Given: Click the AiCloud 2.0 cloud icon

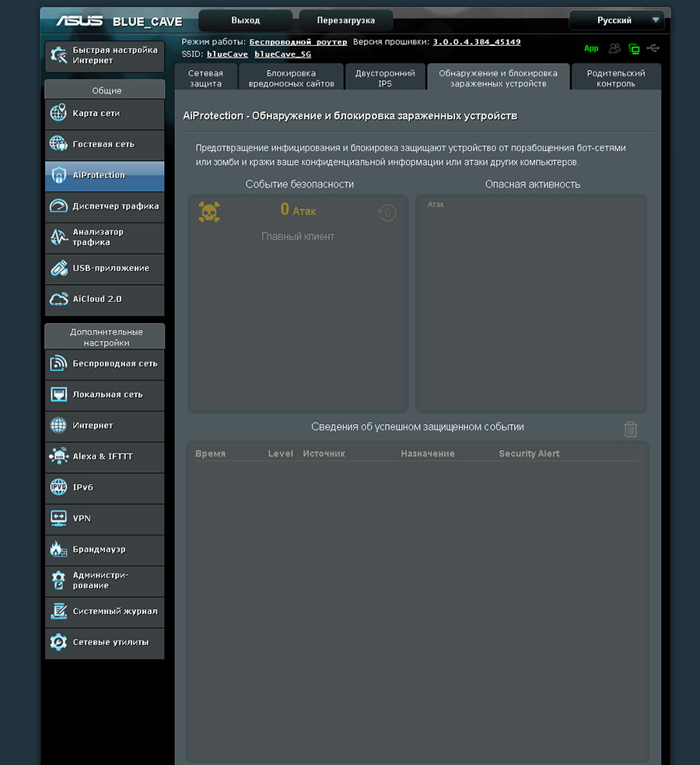Looking at the screenshot, I should pyautogui.click(x=58, y=299).
